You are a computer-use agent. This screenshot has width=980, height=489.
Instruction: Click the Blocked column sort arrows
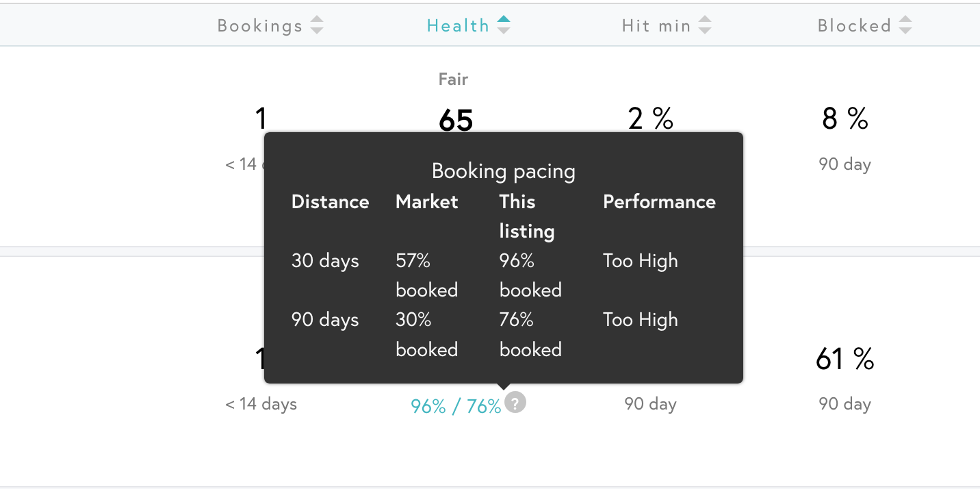(905, 26)
